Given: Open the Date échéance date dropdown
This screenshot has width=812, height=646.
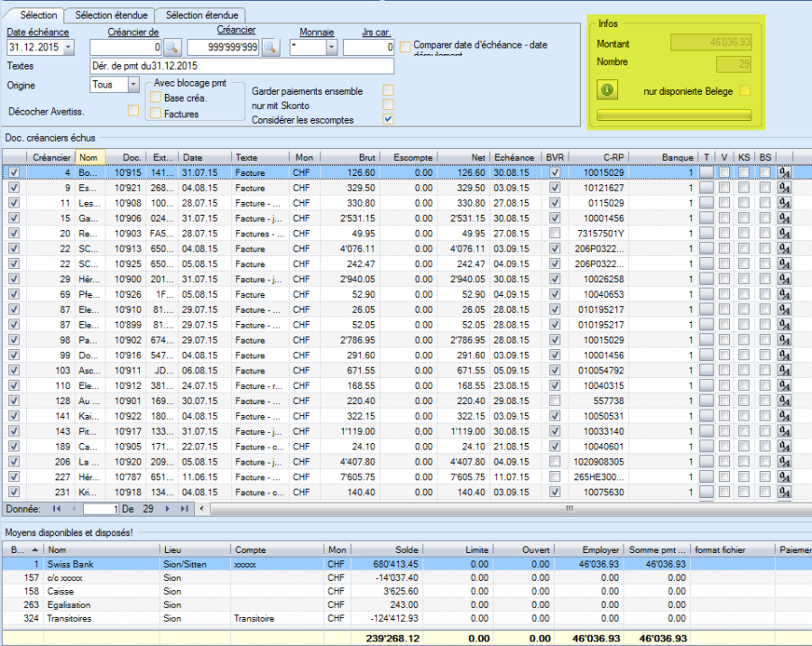Looking at the screenshot, I should coord(69,47).
